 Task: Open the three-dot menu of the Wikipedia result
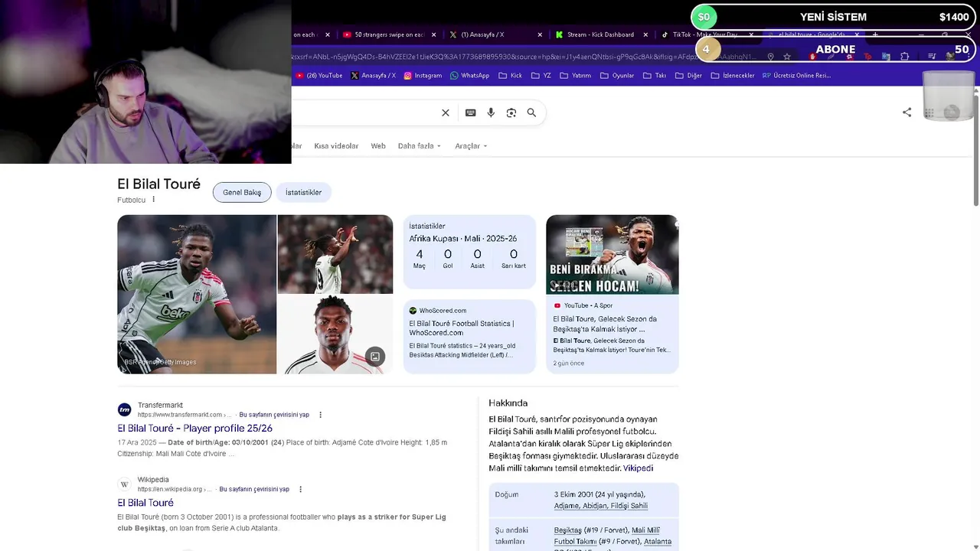point(300,489)
